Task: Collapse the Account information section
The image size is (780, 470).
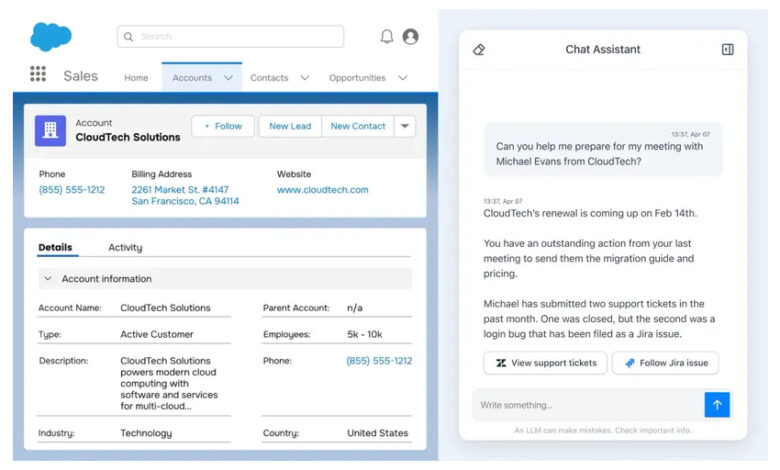Action: [x=48, y=279]
